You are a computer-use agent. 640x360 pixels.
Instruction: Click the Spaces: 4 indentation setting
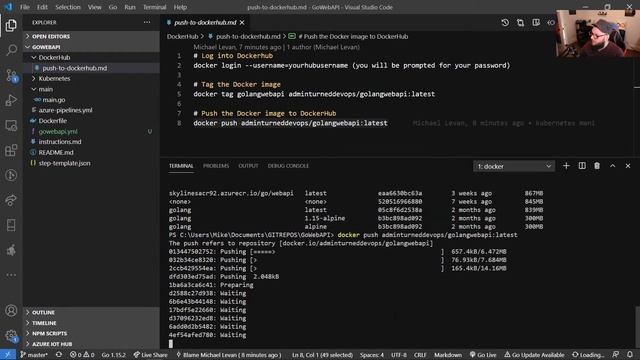372,355
